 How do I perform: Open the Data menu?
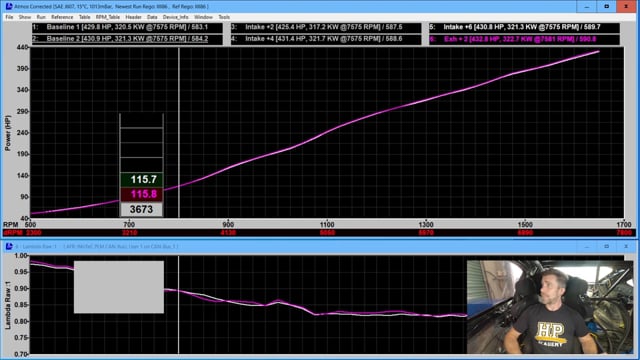152,17
